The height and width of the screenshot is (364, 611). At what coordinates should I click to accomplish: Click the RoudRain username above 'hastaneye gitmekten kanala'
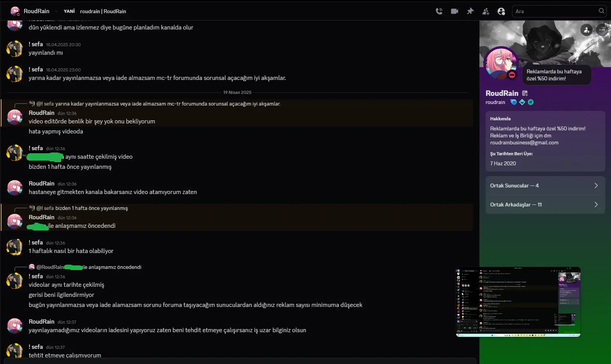(x=42, y=184)
